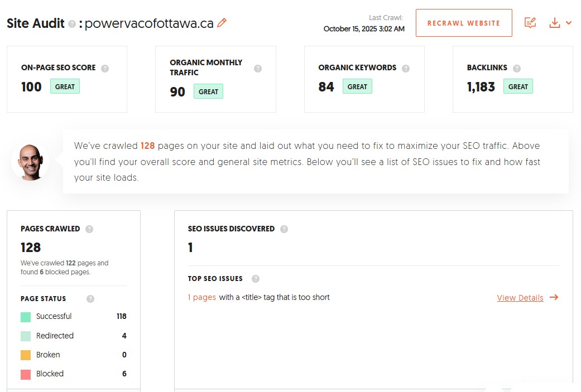Click the download export icon
This screenshot has height=392, width=581.
coord(554,23)
